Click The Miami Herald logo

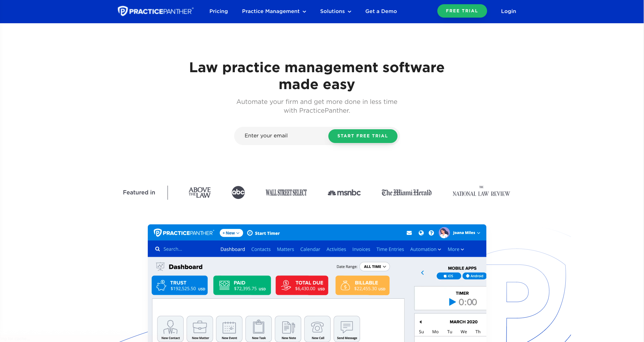click(x=407, y=193)
